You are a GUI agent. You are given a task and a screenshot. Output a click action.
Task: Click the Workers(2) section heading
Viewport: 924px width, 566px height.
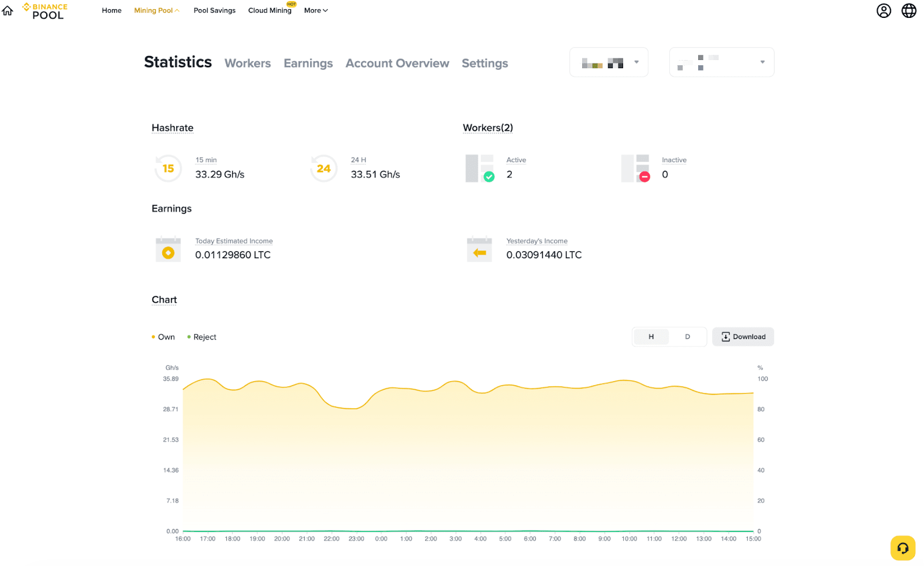pos(488,128)
